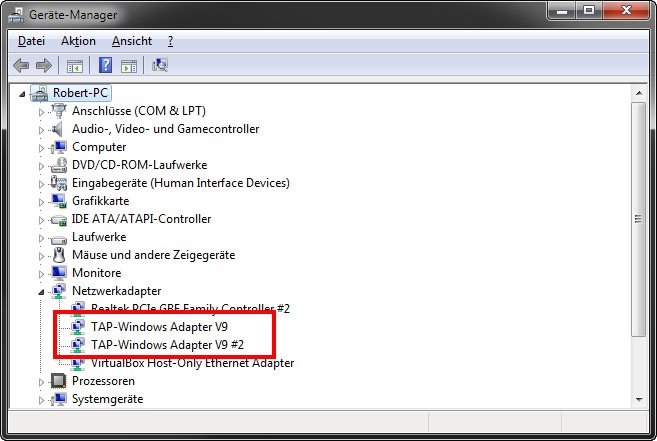
Task: Select TAP-Windows Adapter V9 entry
Action: point(160,327)
